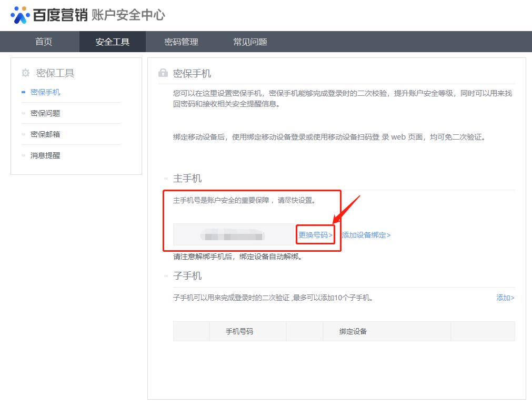Open 更换号码 to change phone number

tap(315, 234)
